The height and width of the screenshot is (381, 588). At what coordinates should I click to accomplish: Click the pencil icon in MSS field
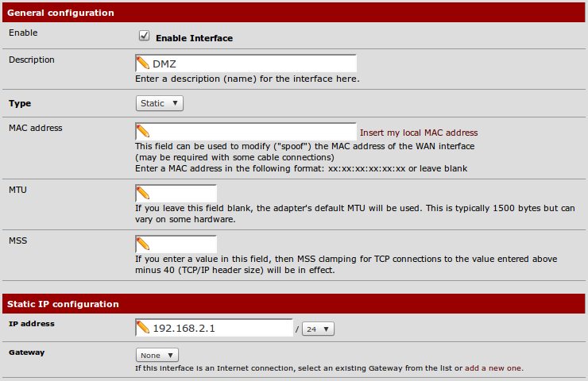pyautogui.click(x=143, y=244)
